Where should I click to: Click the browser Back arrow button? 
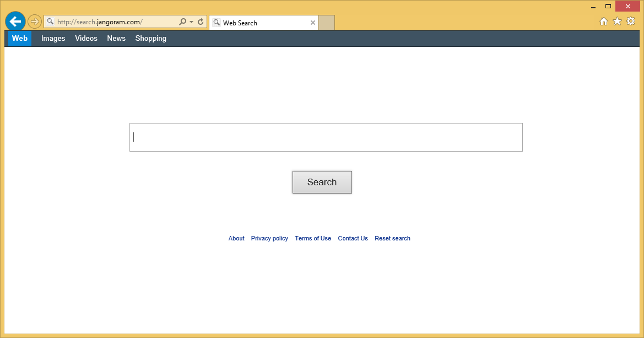(x=15, y=22)
